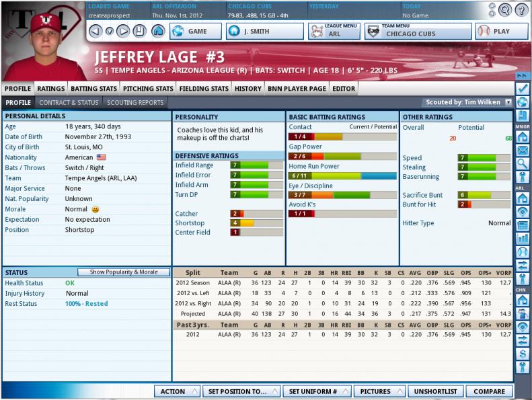
Task: Click the checkmark icon in right sidebar
Action: (x=523, y=88)
